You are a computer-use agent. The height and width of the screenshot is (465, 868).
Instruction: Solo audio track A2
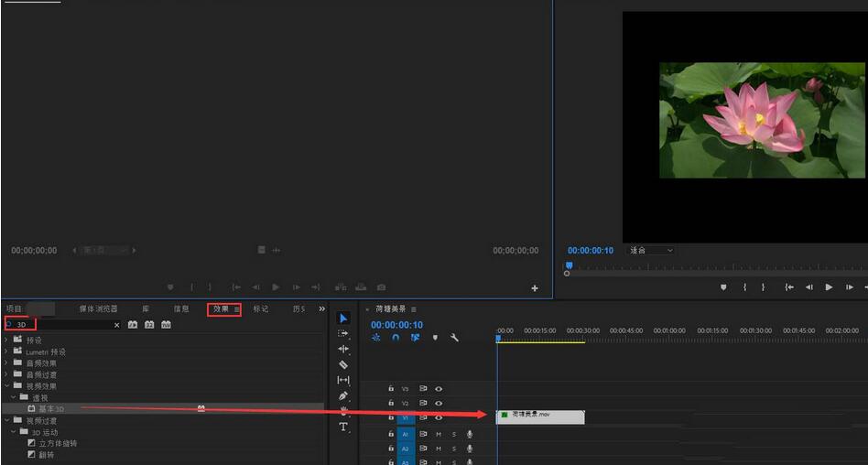click(x=454, y=449)
